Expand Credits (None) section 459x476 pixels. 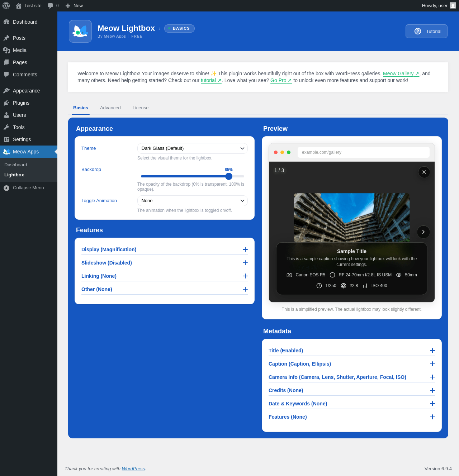coord(352,390)
